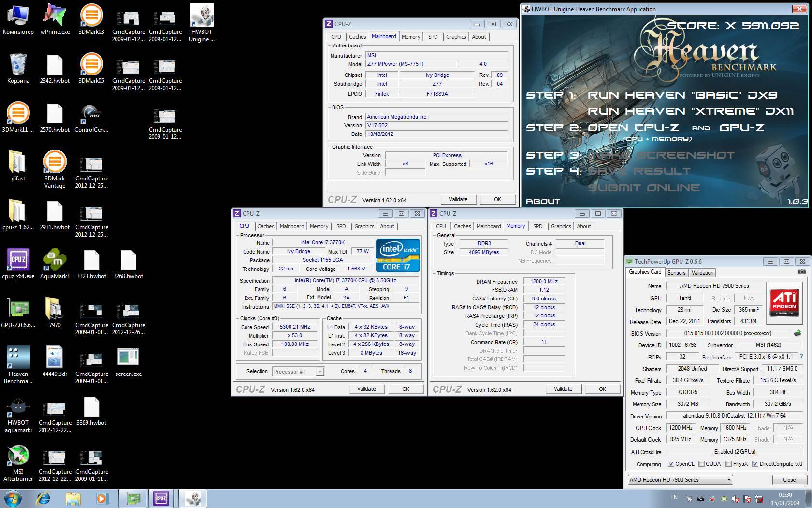Viewport: 812px width, 508px height.
Task: Click ABOUT in HWBOT Heaven application
Action: [543, 201]
